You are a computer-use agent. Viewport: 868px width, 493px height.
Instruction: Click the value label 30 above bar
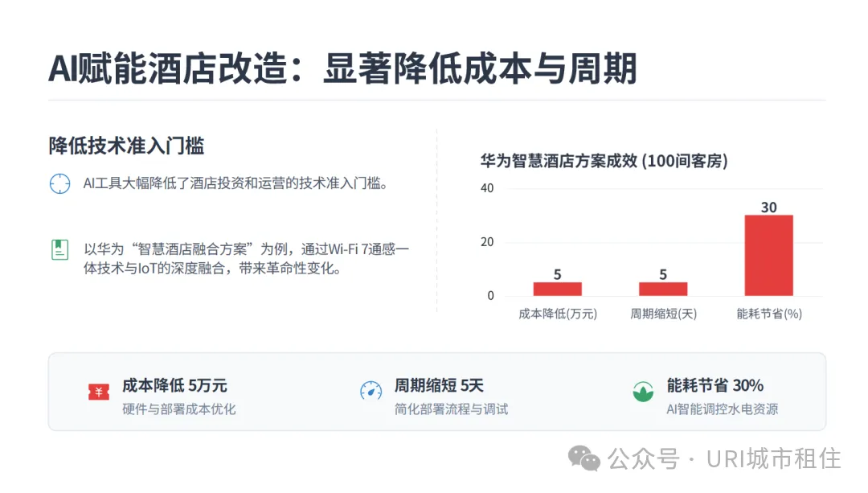768,207
